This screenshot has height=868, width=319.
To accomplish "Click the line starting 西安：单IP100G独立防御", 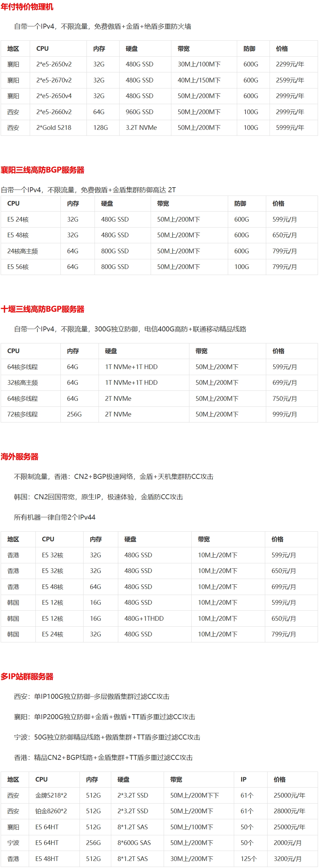I will pos(92,697).
